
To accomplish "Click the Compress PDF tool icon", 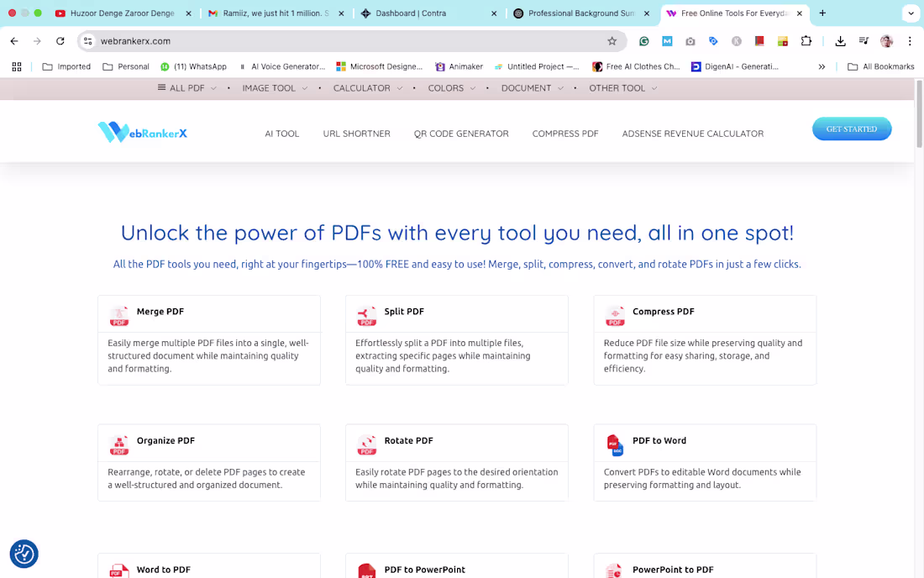I will pyautogui.click(x=614, y=316).
